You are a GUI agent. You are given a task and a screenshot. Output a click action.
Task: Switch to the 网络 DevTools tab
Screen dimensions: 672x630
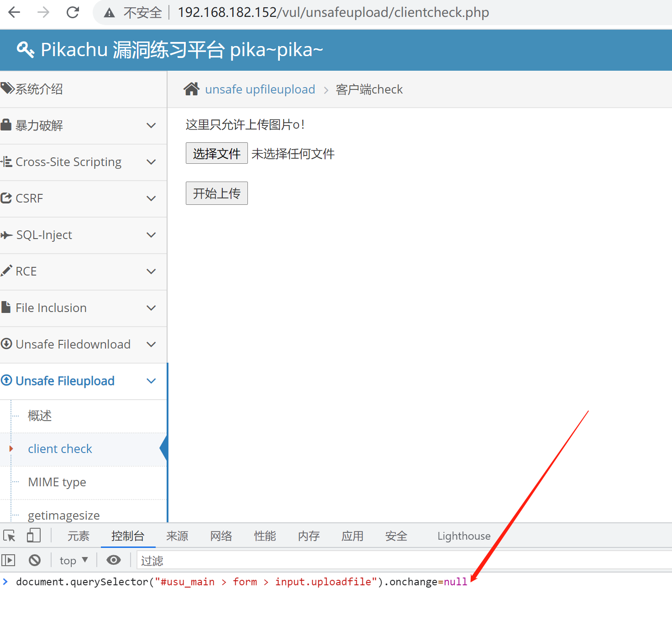[x=221, y=536]
